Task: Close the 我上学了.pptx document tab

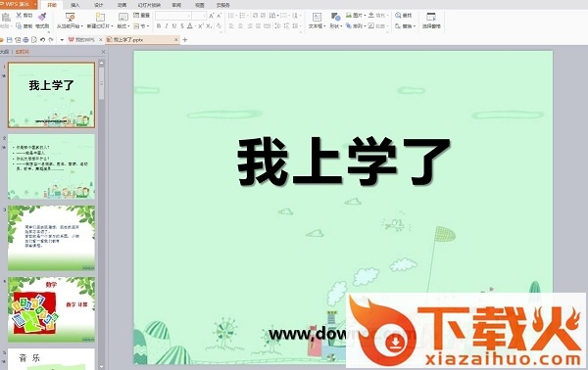Action: click(175, 40)
